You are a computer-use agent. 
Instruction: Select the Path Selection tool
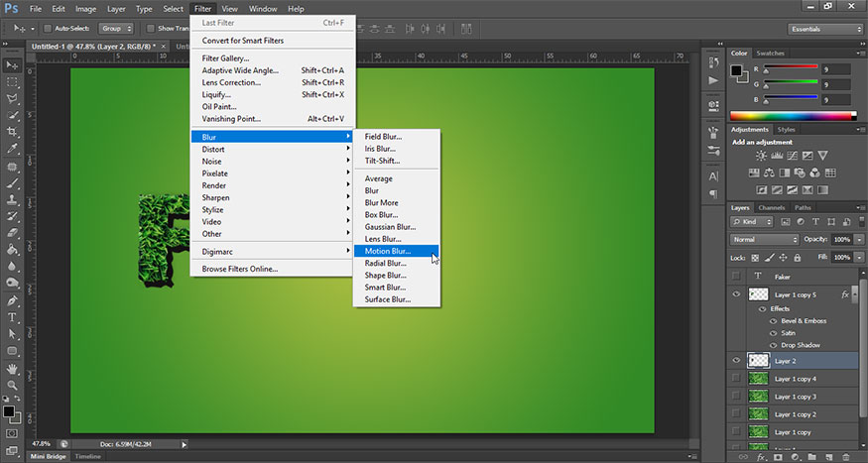click(12, 334)
